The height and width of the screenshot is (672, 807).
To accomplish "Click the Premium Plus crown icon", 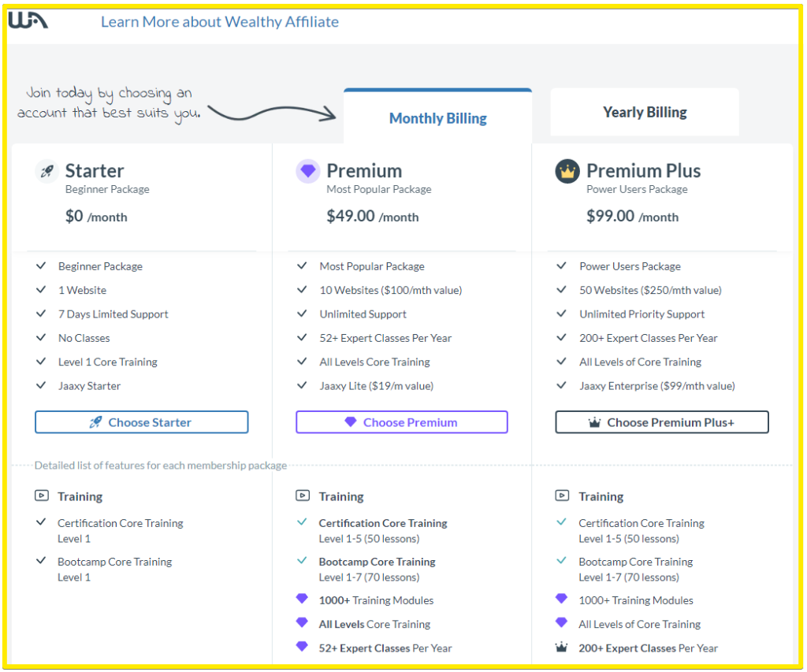I will coord(567,171).
